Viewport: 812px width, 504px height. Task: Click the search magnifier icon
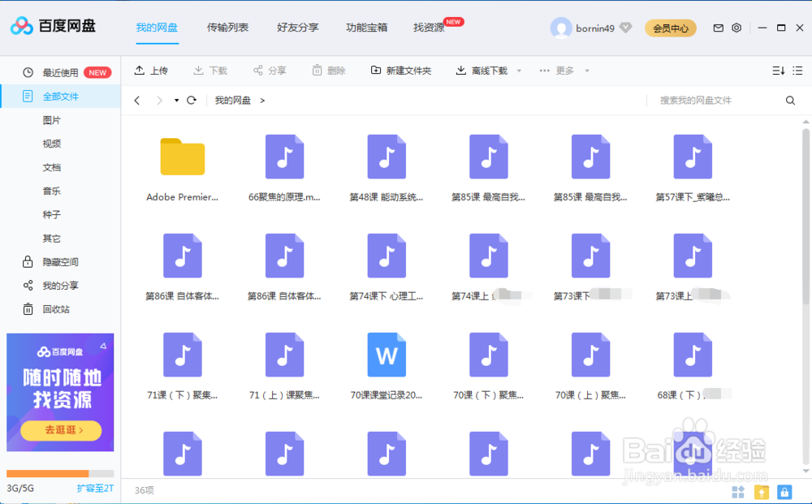(x=790, y=100)
